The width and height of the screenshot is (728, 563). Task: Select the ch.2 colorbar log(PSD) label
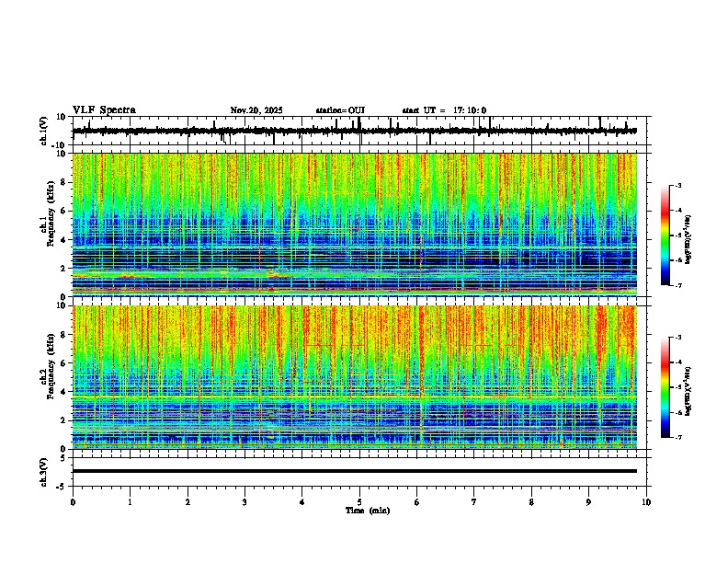[688, 392]
